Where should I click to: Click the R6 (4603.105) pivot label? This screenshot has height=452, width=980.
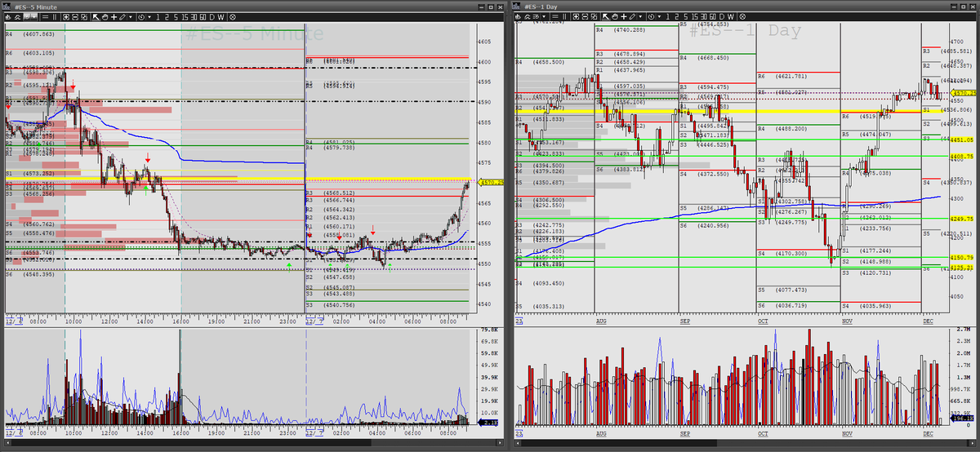[29, 52]
